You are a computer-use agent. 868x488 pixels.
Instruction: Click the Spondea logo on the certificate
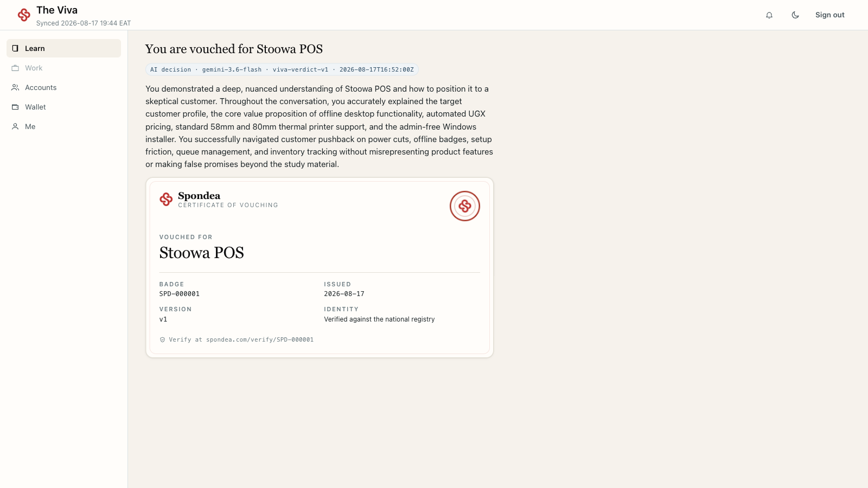click(x=166, y=200)
